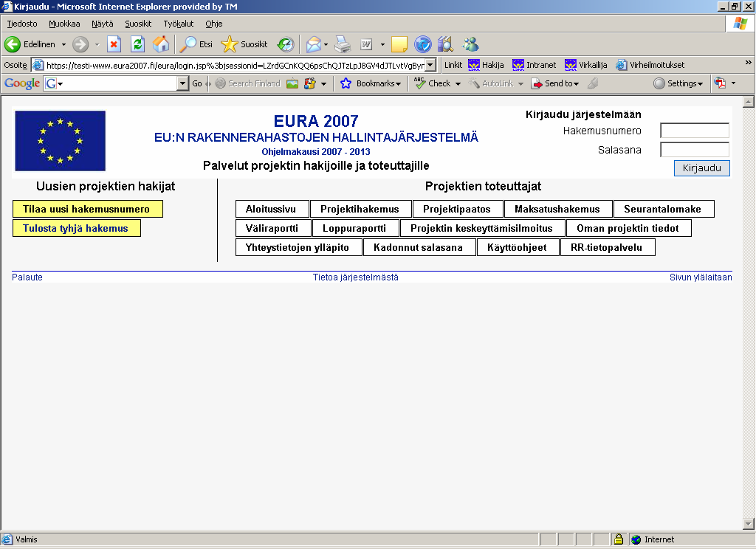Open Projektin keskeyttämisilmoitus button
Image resolution: width=756 pixels, height=549 pixels.
(481, 228)
